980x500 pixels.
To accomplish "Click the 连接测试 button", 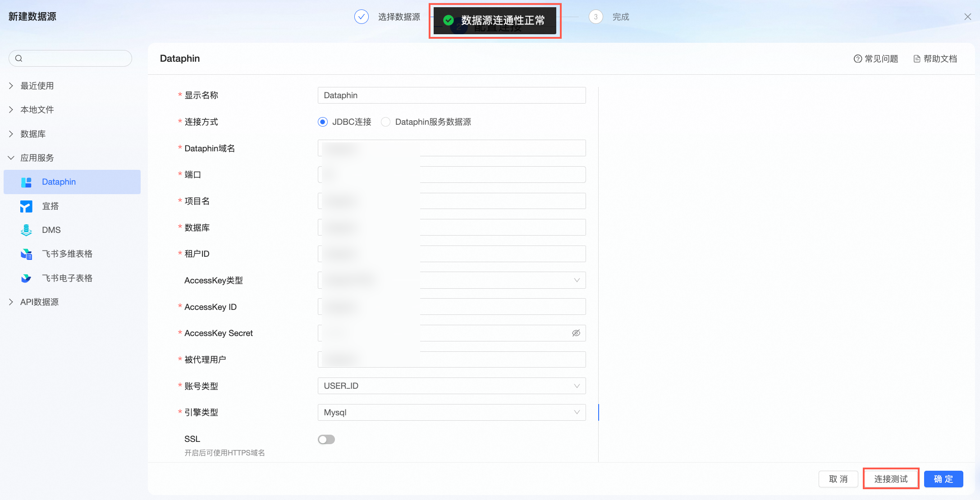I will [x=891, y=479].
